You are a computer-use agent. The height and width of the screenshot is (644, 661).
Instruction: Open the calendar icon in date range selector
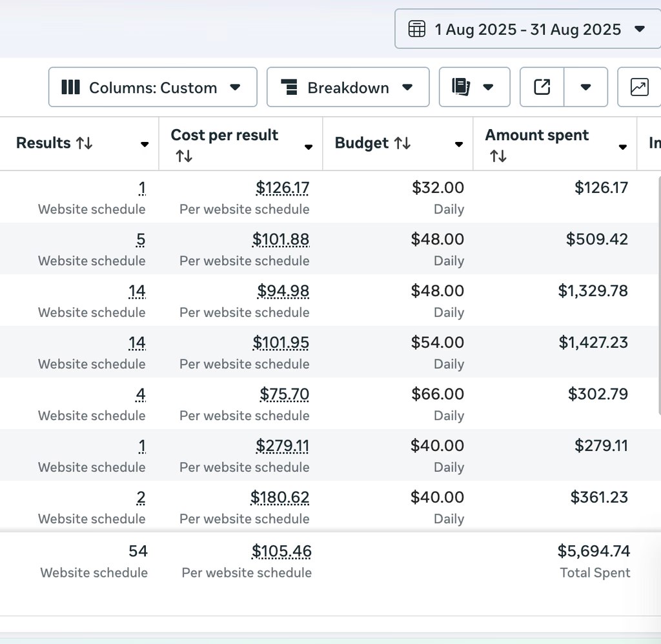[418, 29]
